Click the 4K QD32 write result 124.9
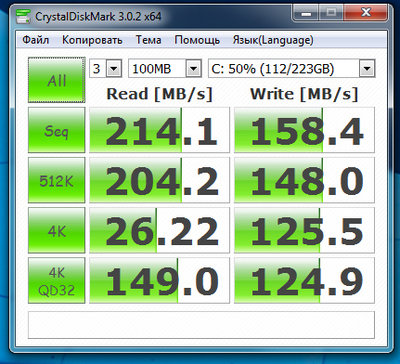This screenshot has height=364, width=400. click(305, 280)
